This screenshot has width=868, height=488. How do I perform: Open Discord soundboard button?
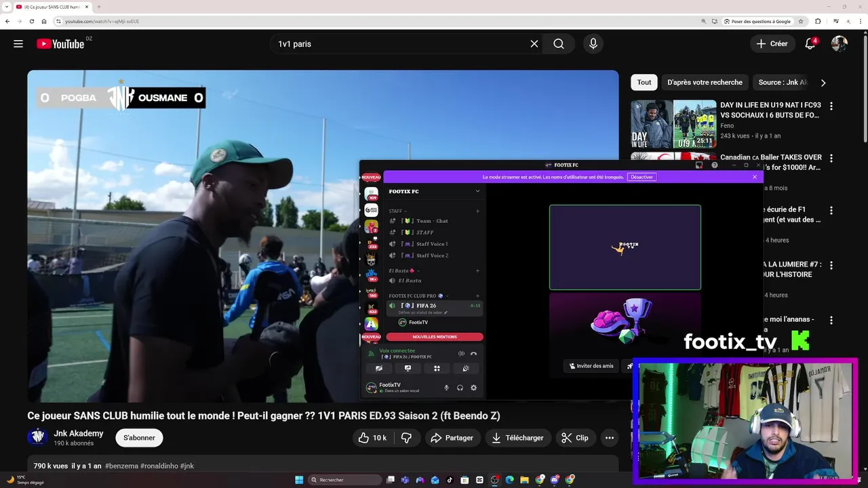(466, 368)
